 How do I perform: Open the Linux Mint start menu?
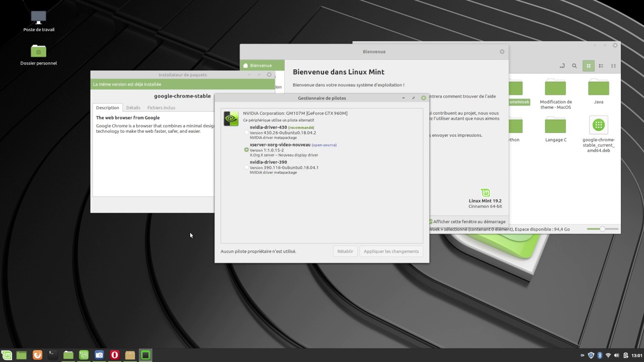(7, 355)
